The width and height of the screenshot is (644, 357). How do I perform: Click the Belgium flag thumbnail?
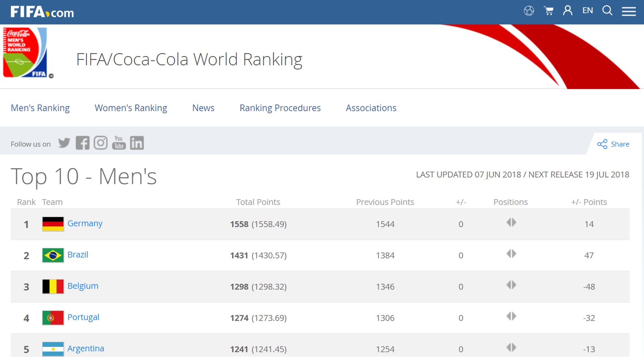point(53,286)
